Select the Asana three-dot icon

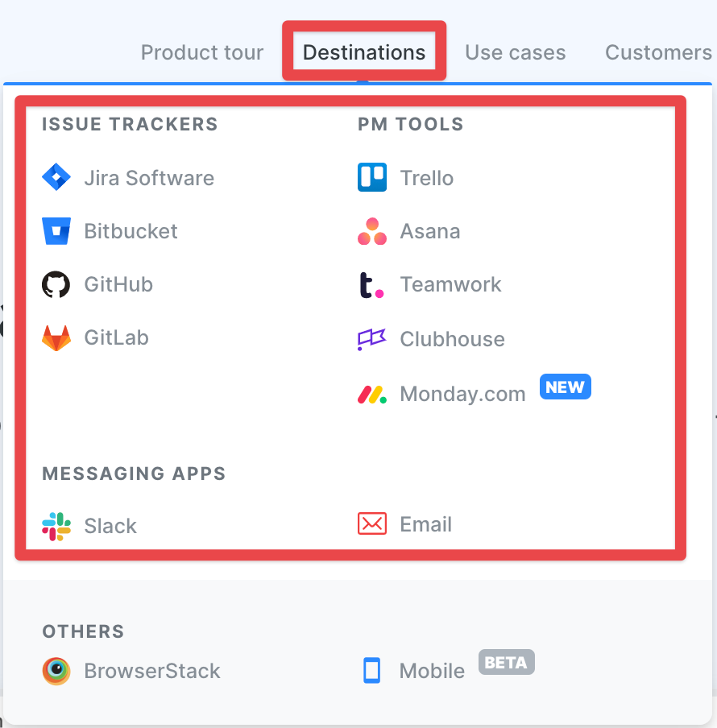pos(372,231)
